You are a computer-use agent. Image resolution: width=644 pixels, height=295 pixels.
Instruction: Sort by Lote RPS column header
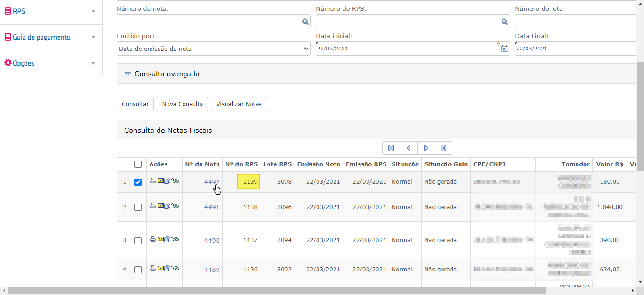point(277,164)
